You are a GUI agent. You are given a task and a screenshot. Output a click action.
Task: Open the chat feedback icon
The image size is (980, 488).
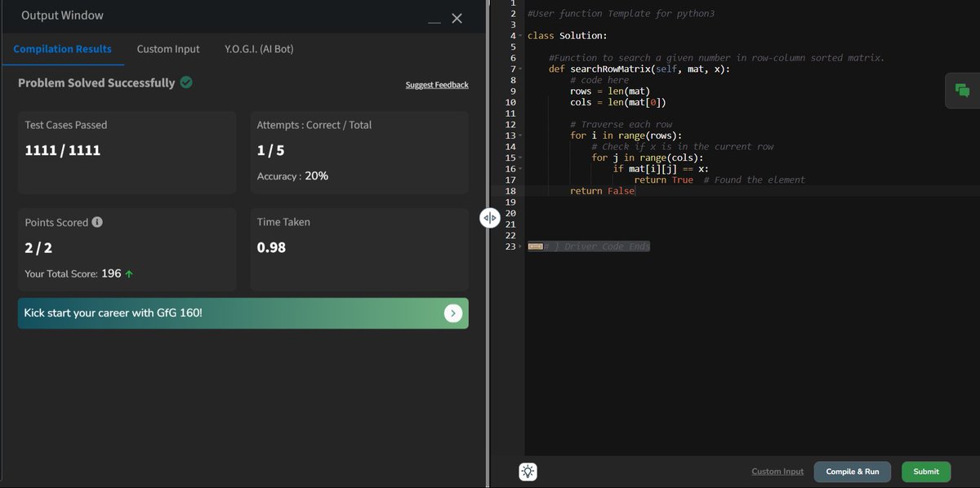coord(962,91)
